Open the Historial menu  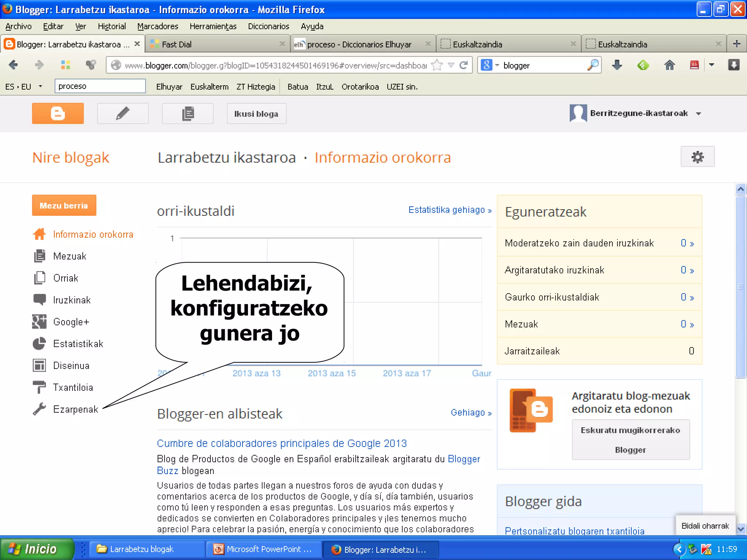tap(112, 26)
